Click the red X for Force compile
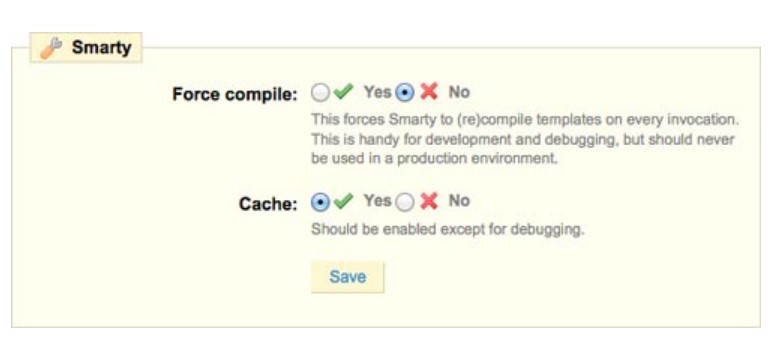 [429, 92]
